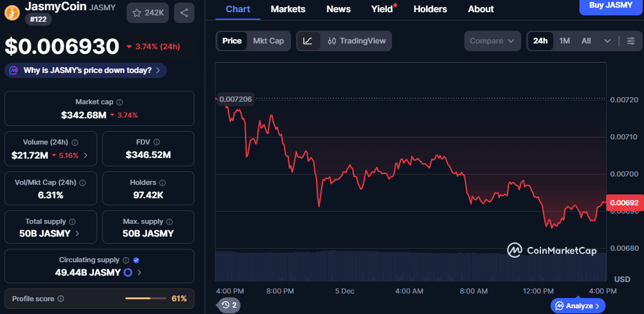
Task: Open the chart events history badge
Action: pyautogui.click(x=228, y=305)
